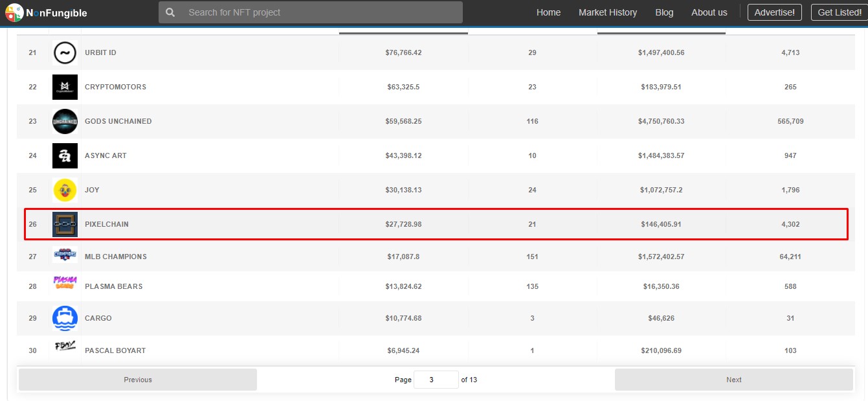Select the PIXELCHAIN project name
Viewport: 868px width, 401px height.
(x=107, y=224)
